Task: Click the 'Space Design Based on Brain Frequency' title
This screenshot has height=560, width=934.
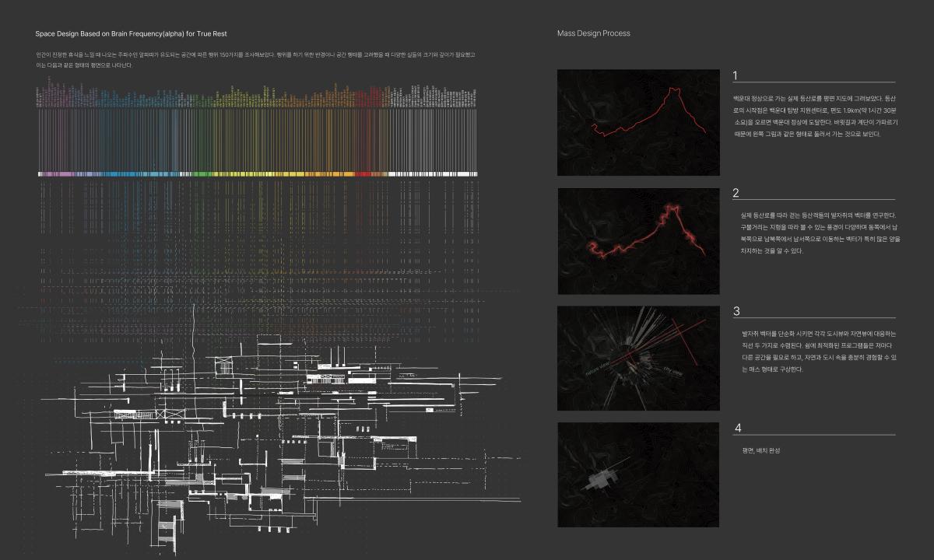Action: [131, 34]
